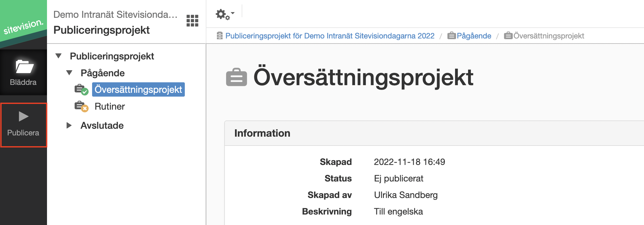Click the Rutiner briefcase icon in tree
This screenshot has width=644, height=225.
point(81,106)
